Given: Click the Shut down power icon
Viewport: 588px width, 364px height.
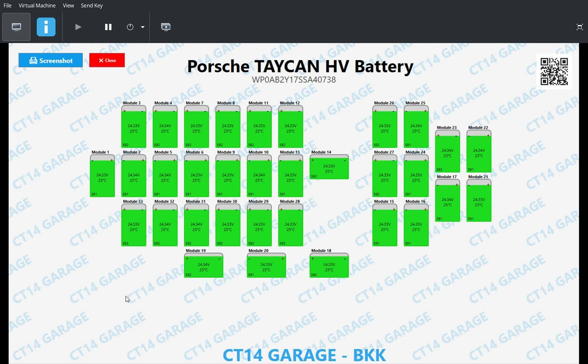Looking at the screenshot, I should click(130, 27).
